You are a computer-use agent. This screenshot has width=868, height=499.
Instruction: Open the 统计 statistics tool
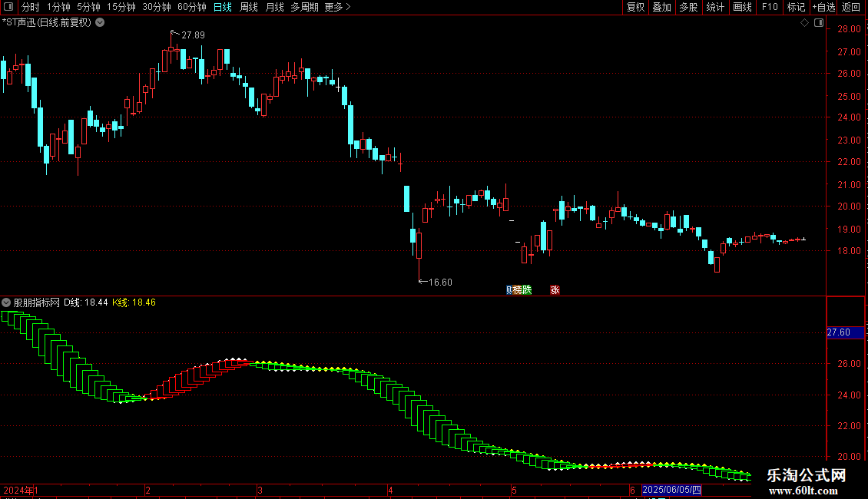tap(715, 7)
